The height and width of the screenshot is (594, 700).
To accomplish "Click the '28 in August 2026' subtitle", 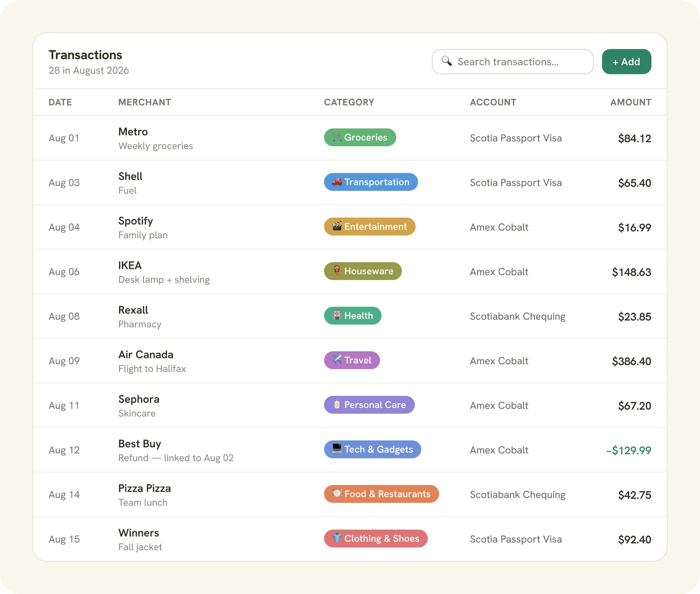I will click(x=89, y=70).
